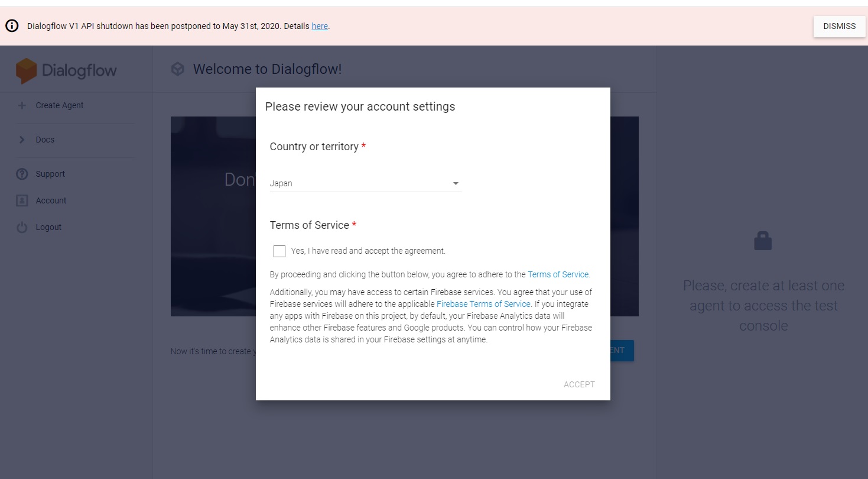
Task: Click the partly hidden blue button behind the dialog
Action: [x=622, y=351]
